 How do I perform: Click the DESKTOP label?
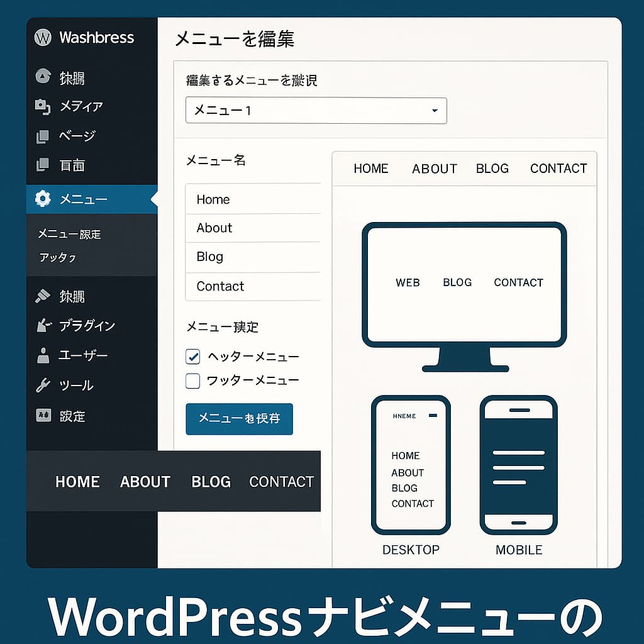[411, 550]
